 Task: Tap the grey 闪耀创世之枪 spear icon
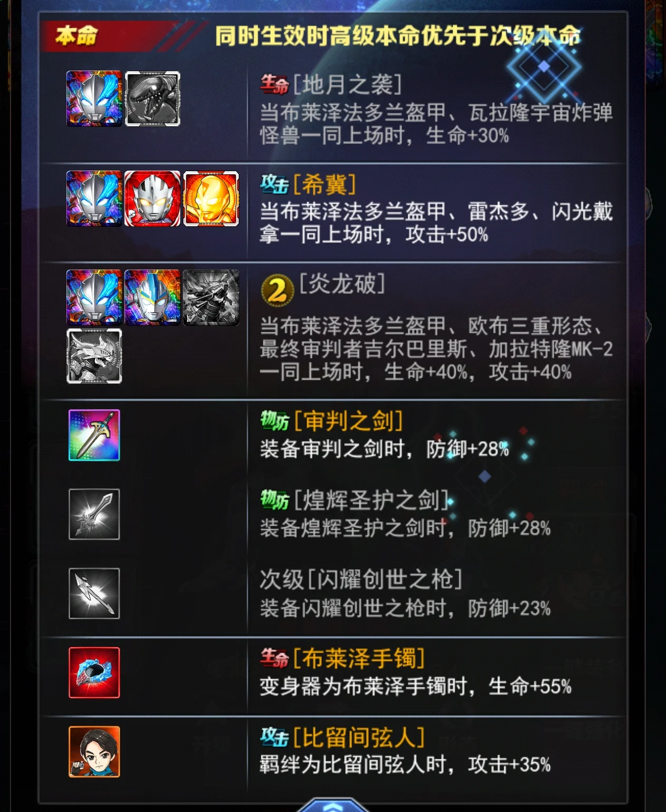coord(94,593)
